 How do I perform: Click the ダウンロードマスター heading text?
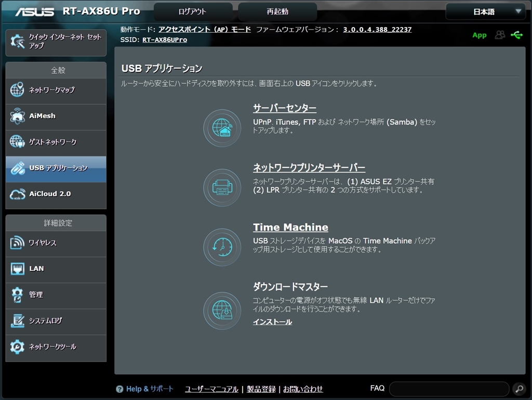point(290,287)
